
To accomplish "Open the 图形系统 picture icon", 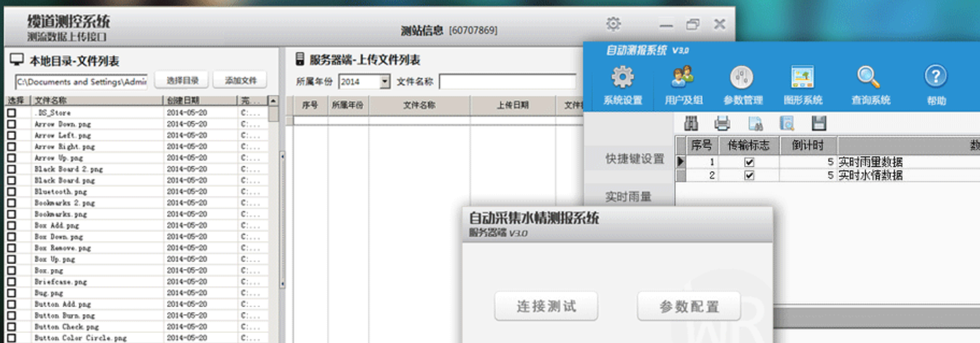I will point(802,78).
